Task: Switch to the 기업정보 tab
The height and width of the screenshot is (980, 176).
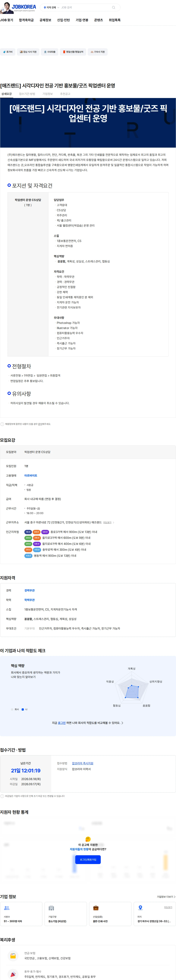Action: click(x=48, y=94)
